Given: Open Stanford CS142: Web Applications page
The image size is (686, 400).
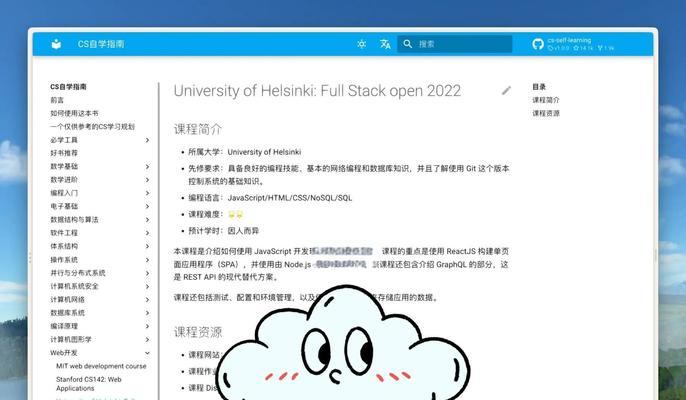Looking at the screenshot, I should pos(89,384).
